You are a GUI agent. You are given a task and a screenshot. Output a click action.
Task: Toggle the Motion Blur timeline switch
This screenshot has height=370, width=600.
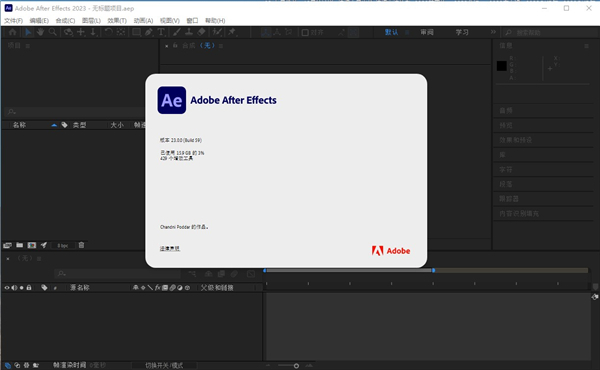(x=234, y=274)
